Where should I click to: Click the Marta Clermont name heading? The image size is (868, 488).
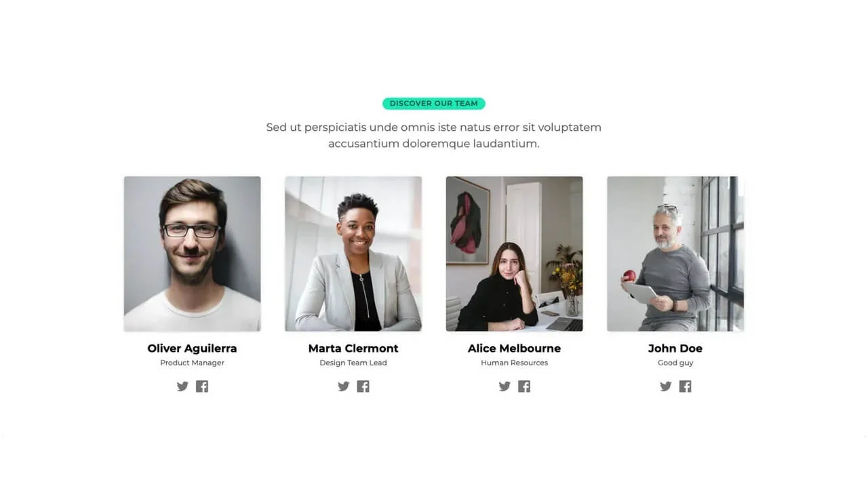point(353,348)
